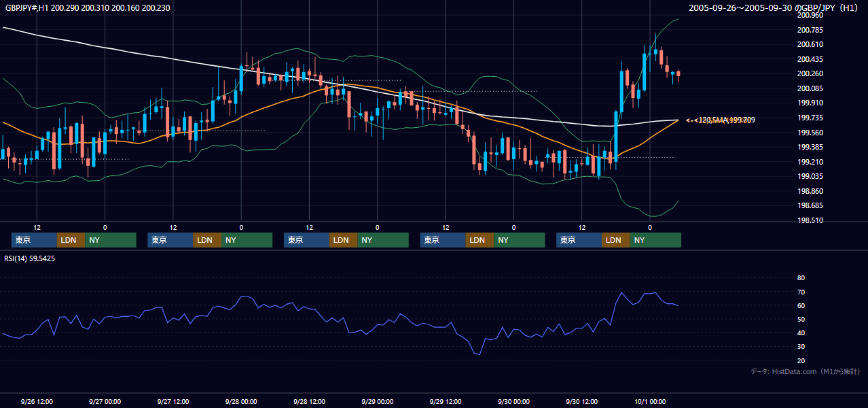Click the RSI scale value 30
This screenshot has height=408, width=868.
801,347
